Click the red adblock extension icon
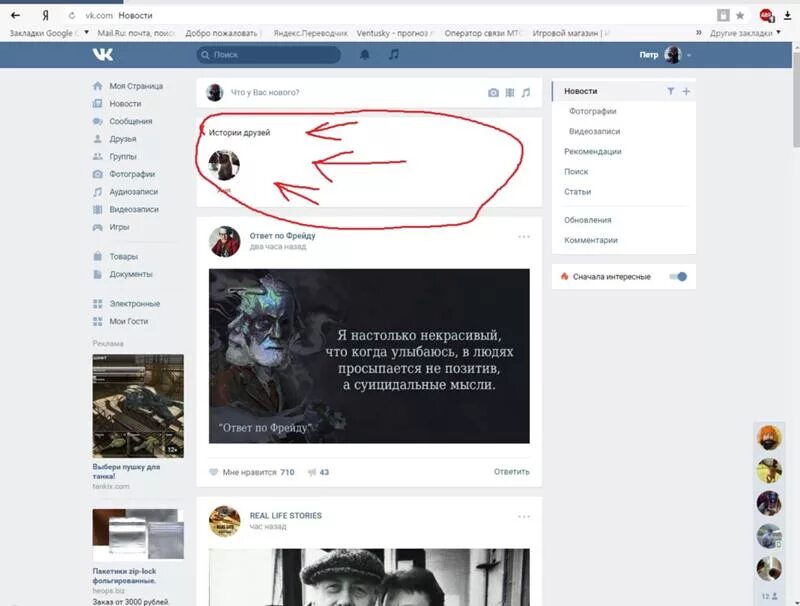 click(x=766, y=16)
